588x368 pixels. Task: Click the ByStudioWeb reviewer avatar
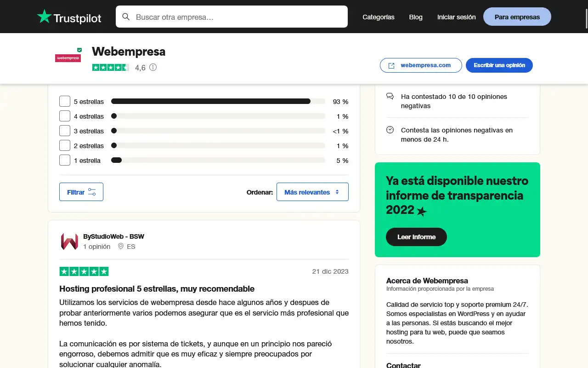69,241
